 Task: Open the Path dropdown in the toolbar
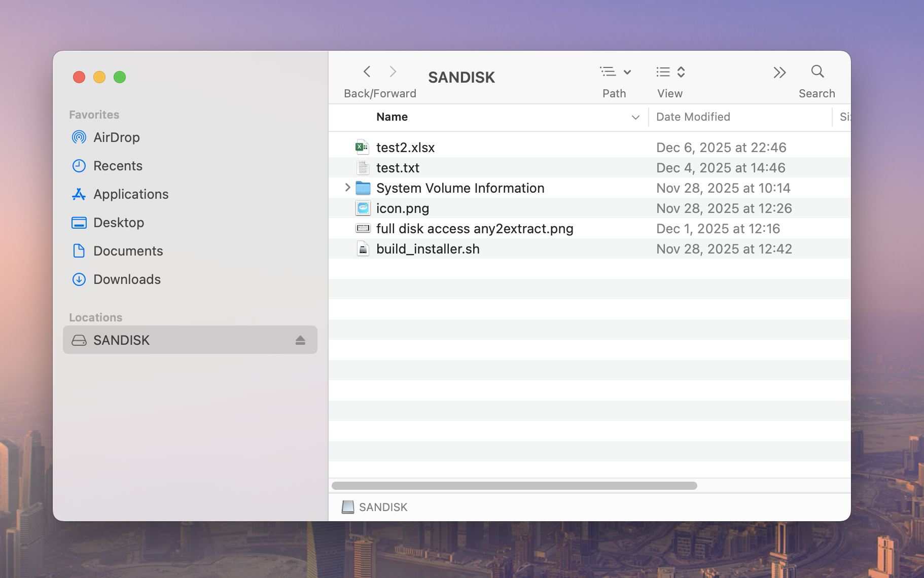(616, 72)
